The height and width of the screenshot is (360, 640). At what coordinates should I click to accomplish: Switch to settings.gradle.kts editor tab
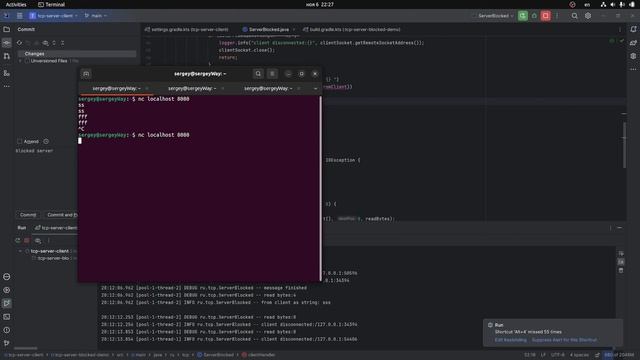187,29
